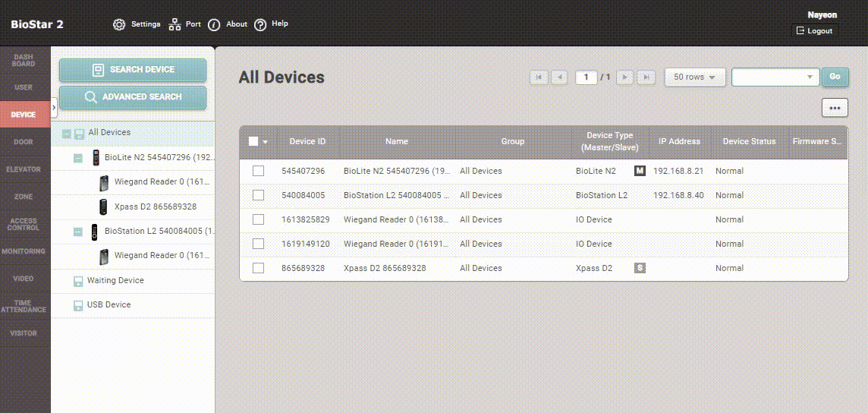
Task: Click the Logout button
Action: [814, 31]
